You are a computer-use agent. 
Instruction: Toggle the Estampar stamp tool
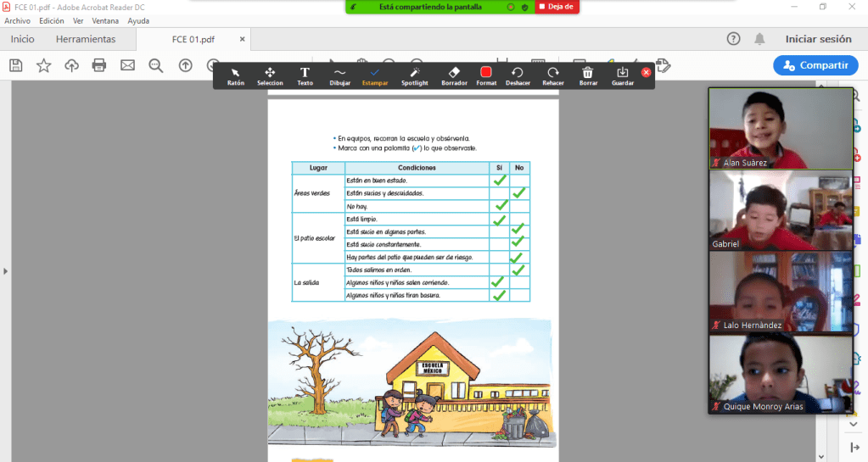coord(375,75)
